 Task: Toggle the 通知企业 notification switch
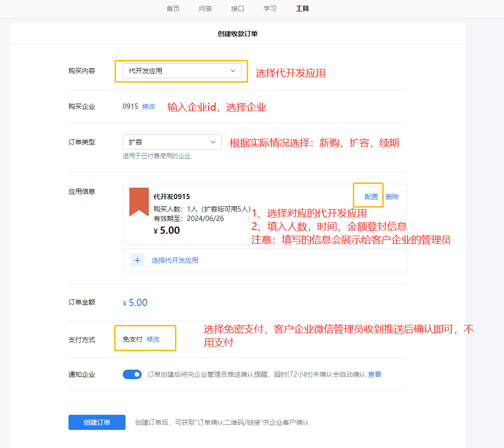click(132, 374)
